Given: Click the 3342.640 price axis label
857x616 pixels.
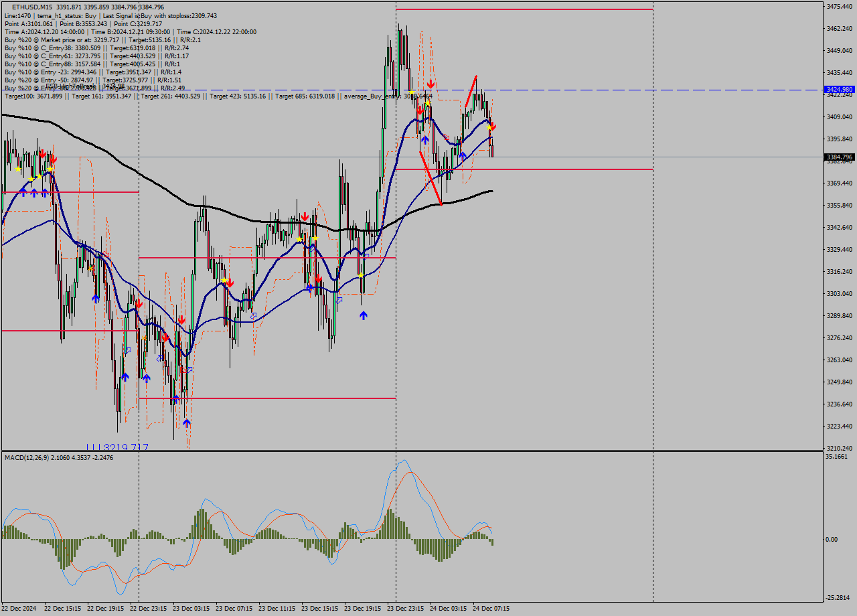Looking at the screenshot, I should coord(840,227).
